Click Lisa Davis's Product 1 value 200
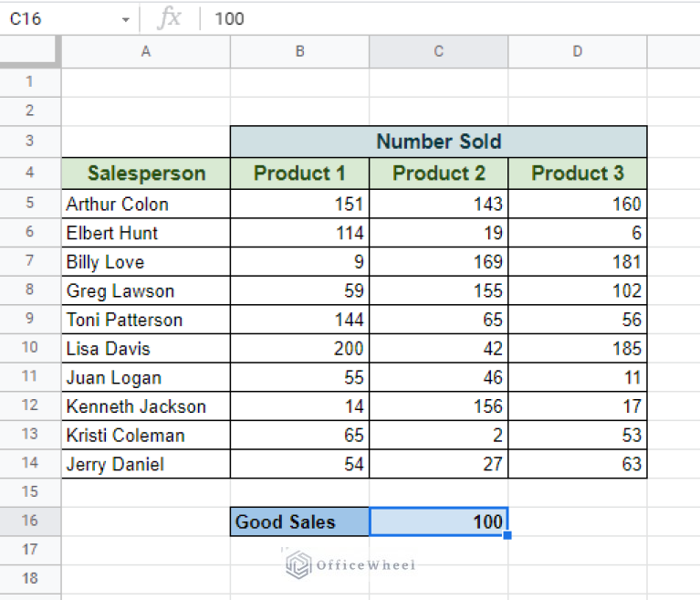The height and width of the screenshot is (600, 700). click(x=300, y=348)
